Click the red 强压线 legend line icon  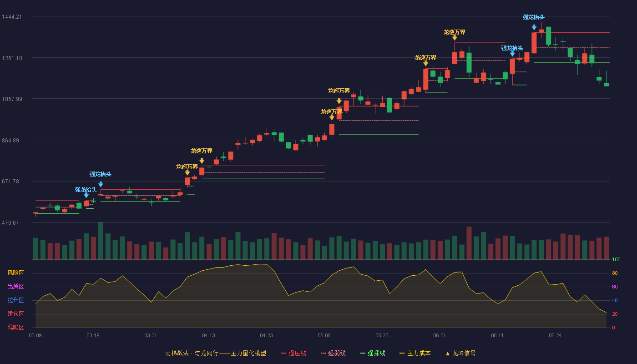point(283,353)
